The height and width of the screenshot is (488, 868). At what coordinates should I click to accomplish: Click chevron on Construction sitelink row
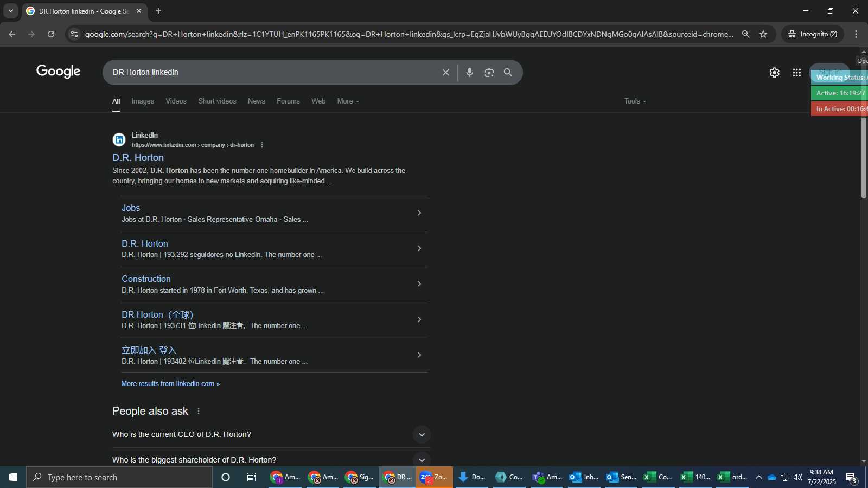click(x=419, y=284)
